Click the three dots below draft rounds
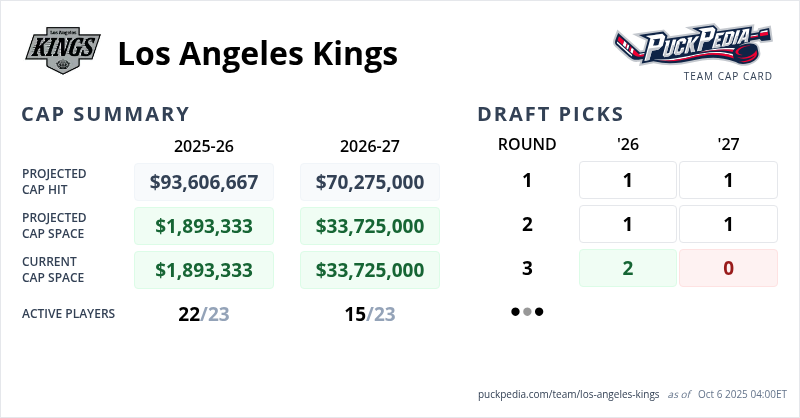Image resolution: width=800 pixels, height=418 pixels. click(x=527, y=312)
